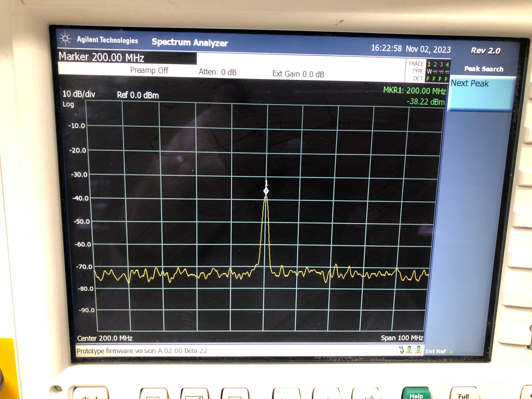Click the Ref 0.0 dBm level label
532x399 pixels.
(x=138, y=95)
